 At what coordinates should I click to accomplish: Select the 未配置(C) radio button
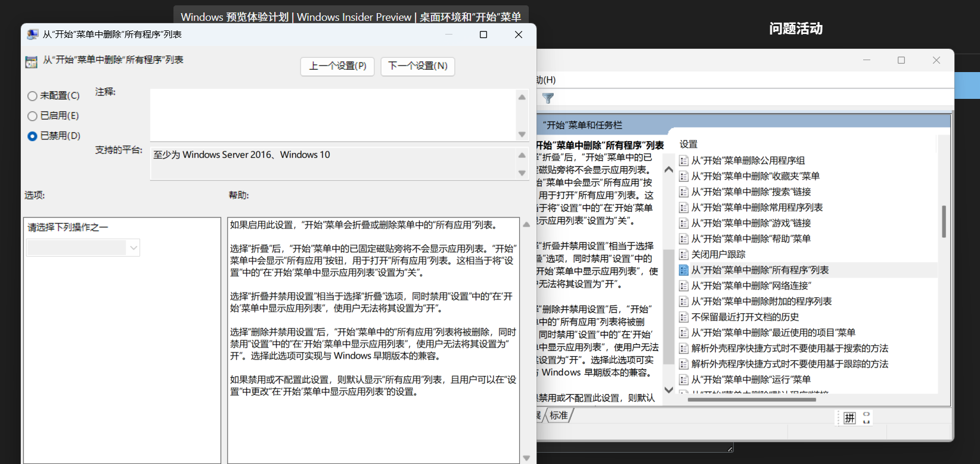pyautogui.click(x=32, y=96)
